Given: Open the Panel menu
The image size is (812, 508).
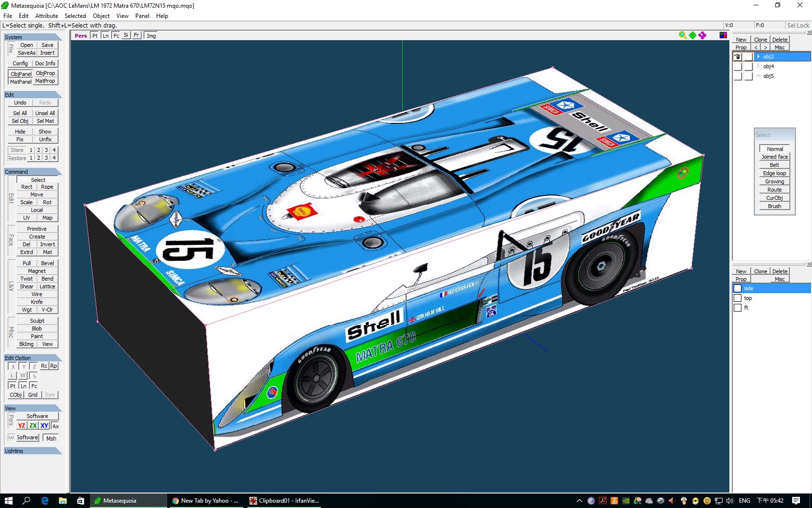Looking at the screenshot, I should [142, 16].
